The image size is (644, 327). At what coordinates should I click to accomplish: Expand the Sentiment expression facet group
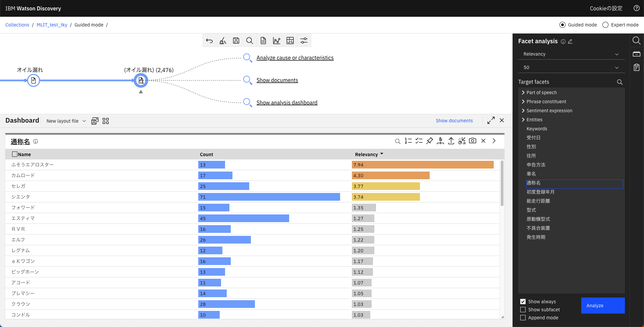[x=523, y=111]
